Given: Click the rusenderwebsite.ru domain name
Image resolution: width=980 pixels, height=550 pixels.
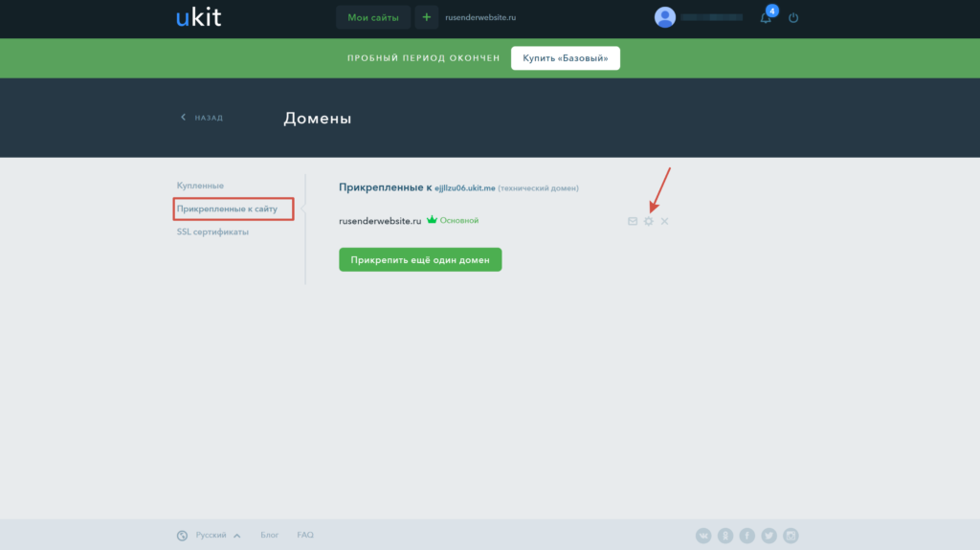Looking at the screenshot, I should [x=380, y=221].
